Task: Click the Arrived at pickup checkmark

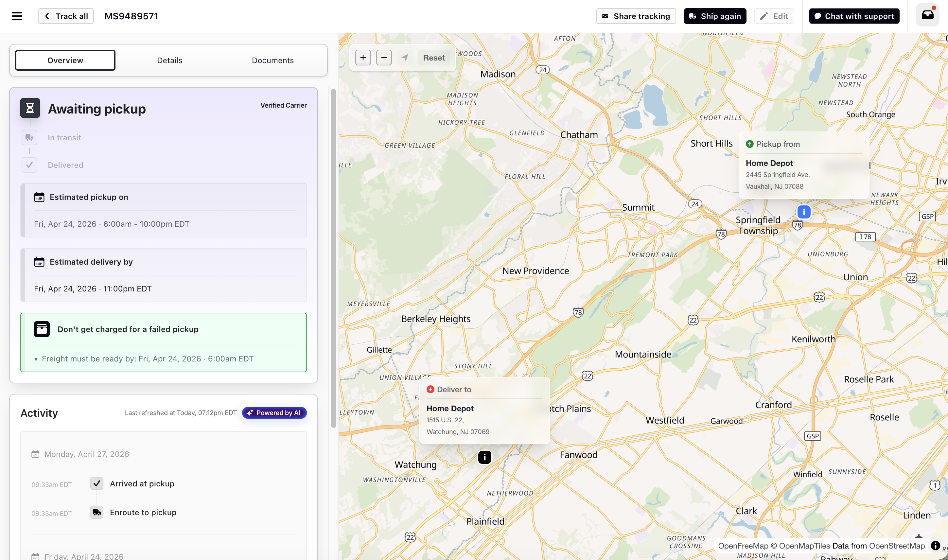Action: (97, 483)
